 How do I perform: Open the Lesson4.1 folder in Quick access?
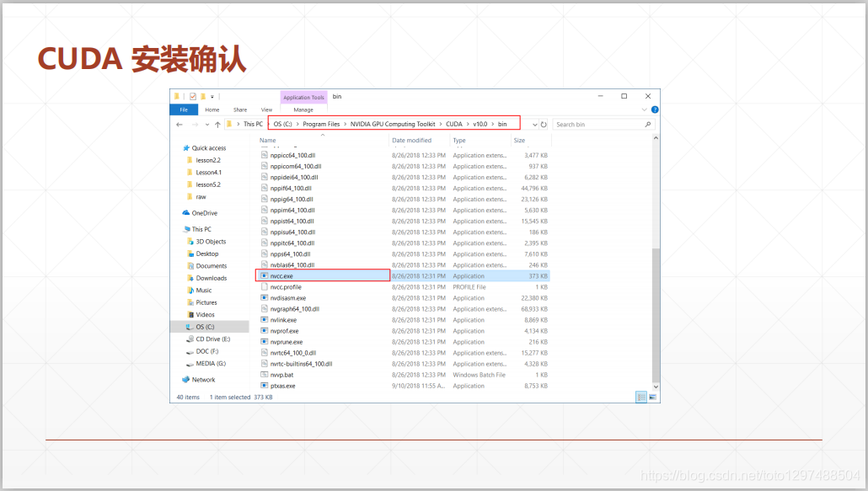204,173
